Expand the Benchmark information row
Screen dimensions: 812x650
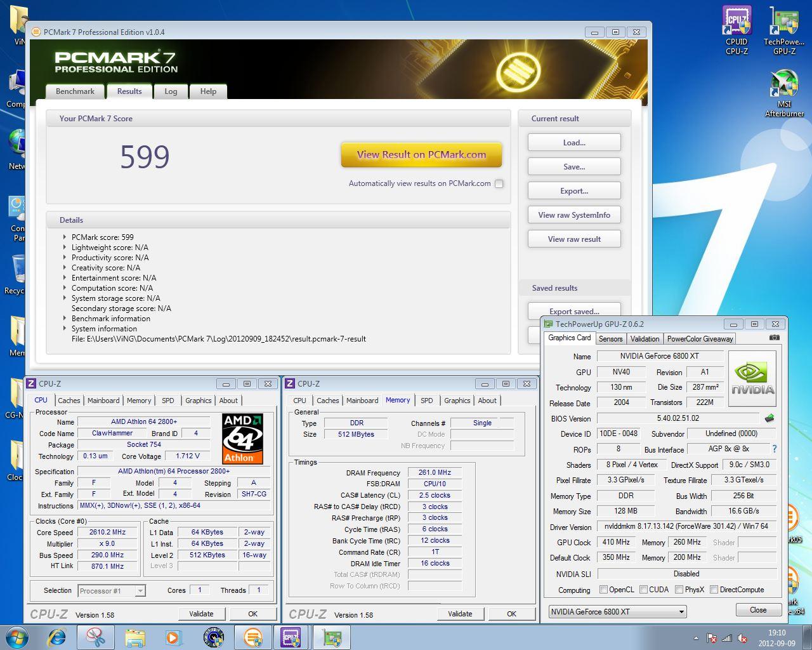[65, 319]
